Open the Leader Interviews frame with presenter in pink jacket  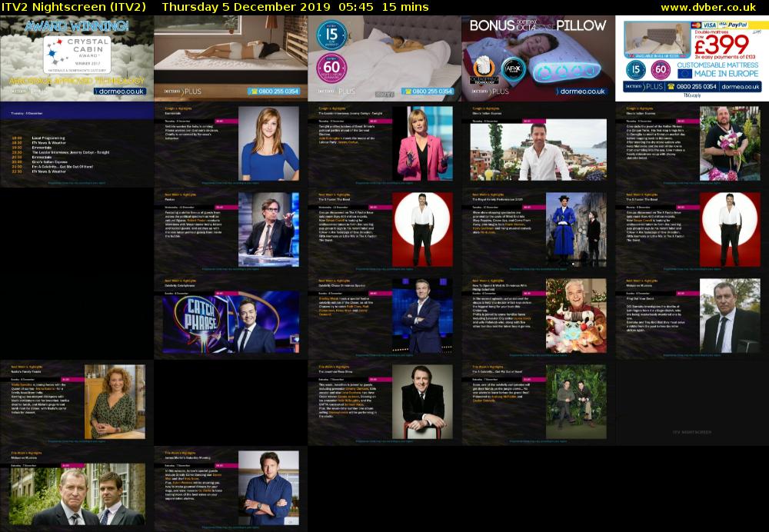[x=384, y=145]
